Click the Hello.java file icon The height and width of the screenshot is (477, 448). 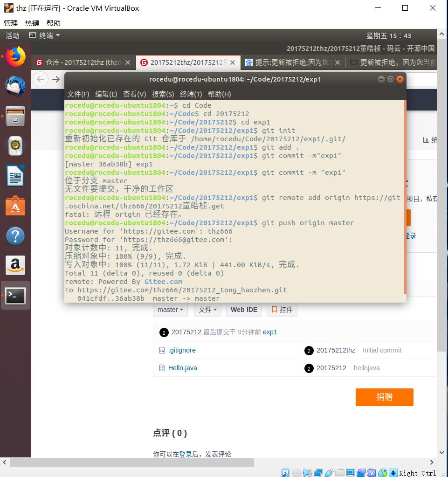[162, 368]
